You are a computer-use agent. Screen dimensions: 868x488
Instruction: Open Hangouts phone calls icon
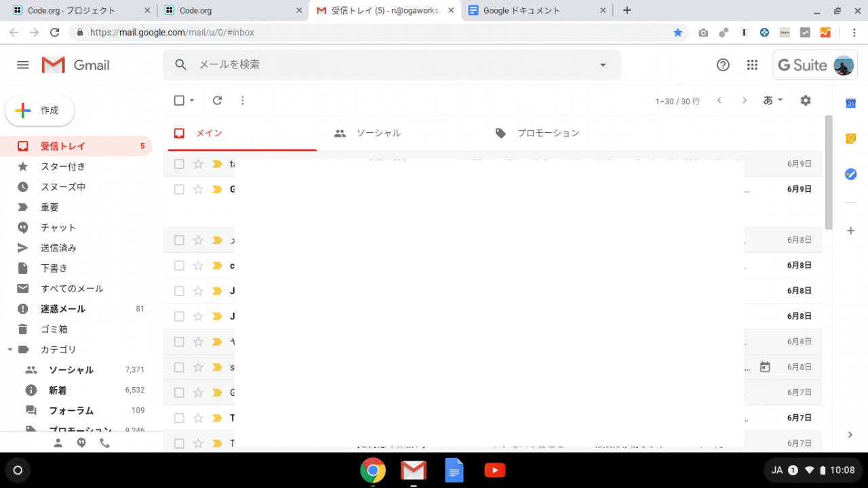coord(104,443)
